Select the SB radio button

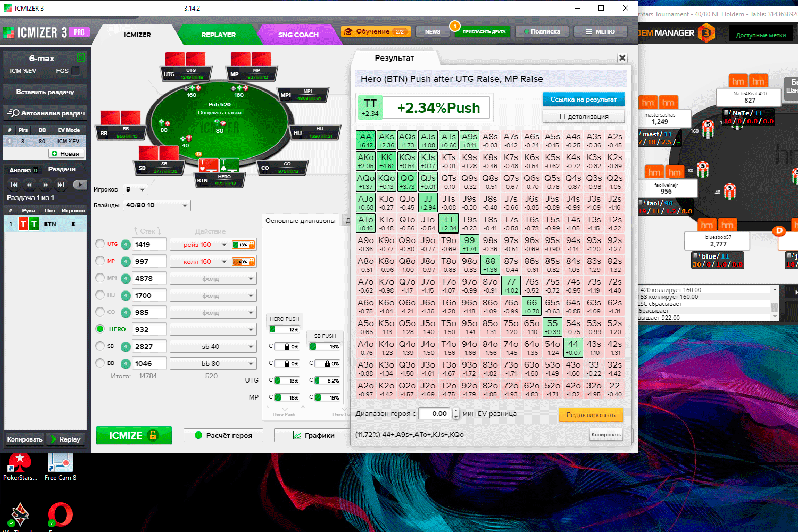pos(100,346)
